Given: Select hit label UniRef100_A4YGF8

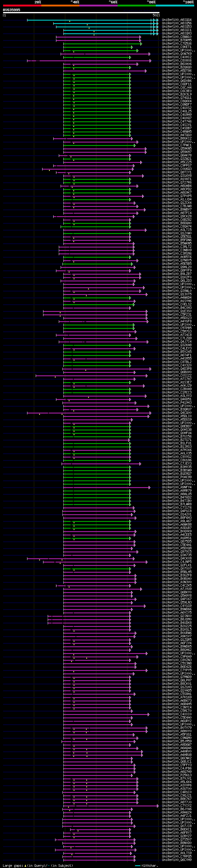Looking at the screenshot, I should tap(177, 321).
